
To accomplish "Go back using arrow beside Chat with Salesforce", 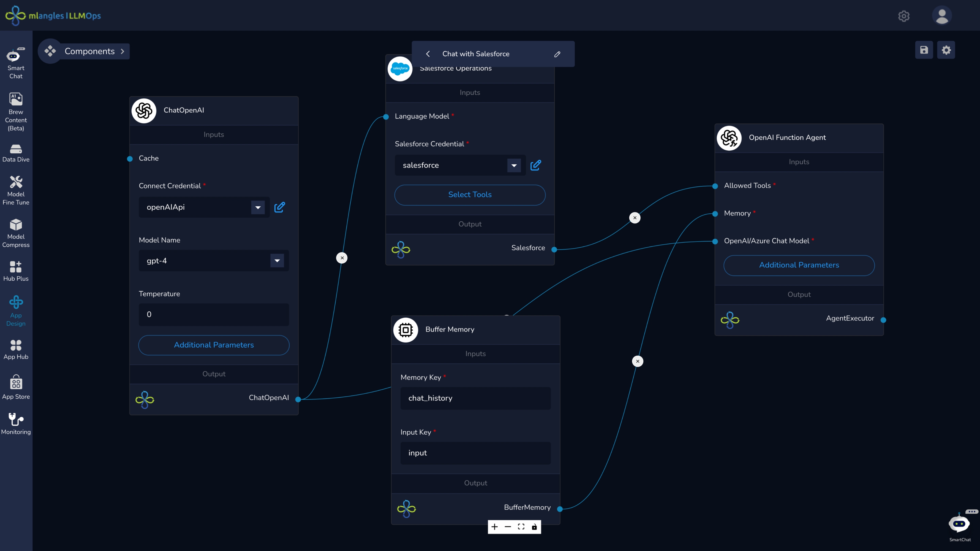I will (428, 54).
